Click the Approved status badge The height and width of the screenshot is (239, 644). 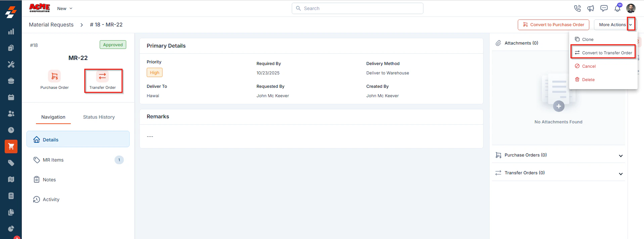pyautogui.click(x=113, y=45)
